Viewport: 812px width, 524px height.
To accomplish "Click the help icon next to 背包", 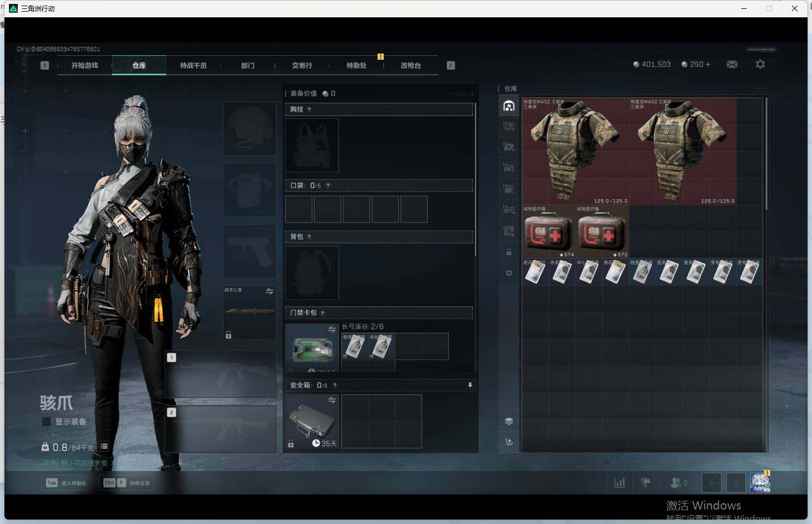I will (310, 237).
